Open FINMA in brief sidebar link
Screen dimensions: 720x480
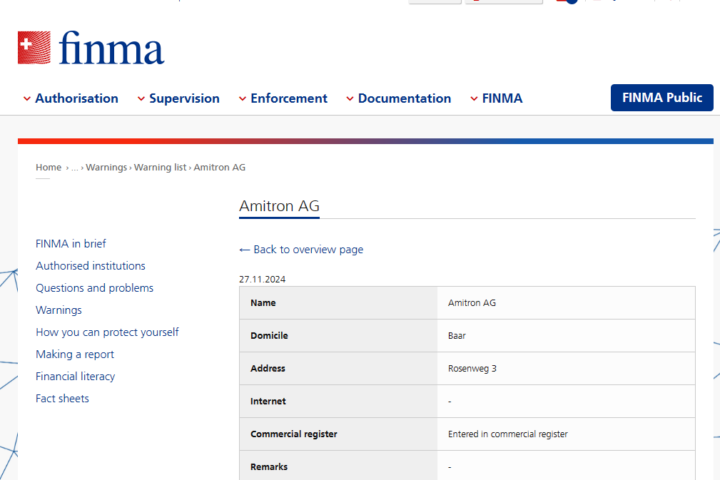(x=71, y=243)
